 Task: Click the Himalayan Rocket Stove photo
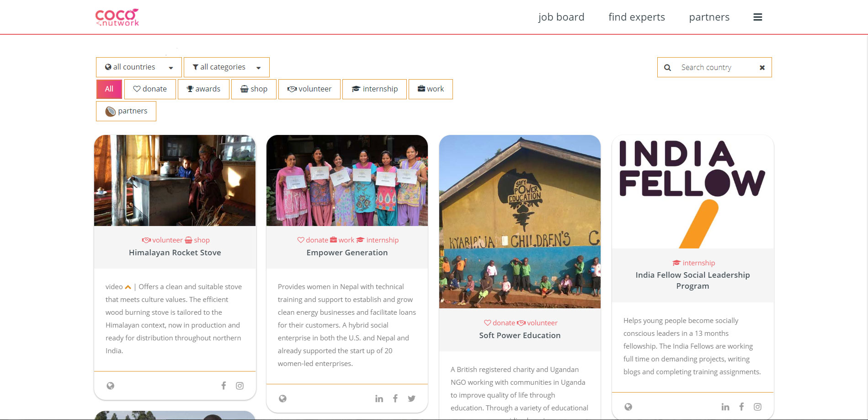pos(175,180)
